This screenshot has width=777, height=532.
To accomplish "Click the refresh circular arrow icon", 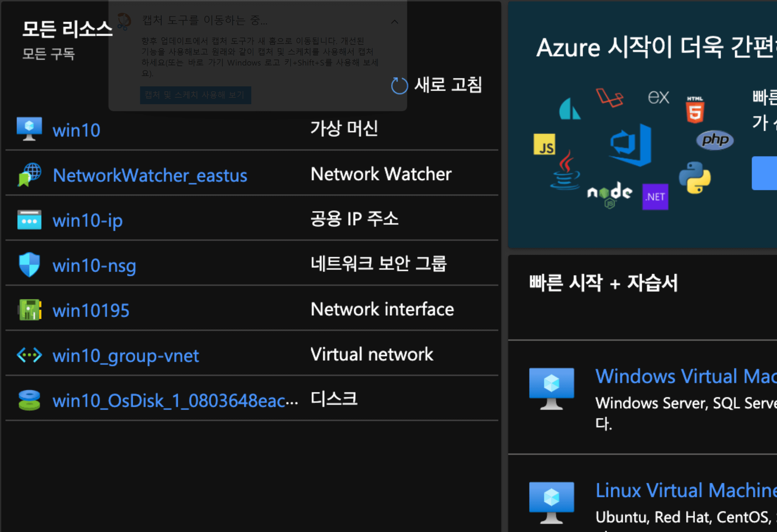I will pyautogui.click(x=400, y=86).
